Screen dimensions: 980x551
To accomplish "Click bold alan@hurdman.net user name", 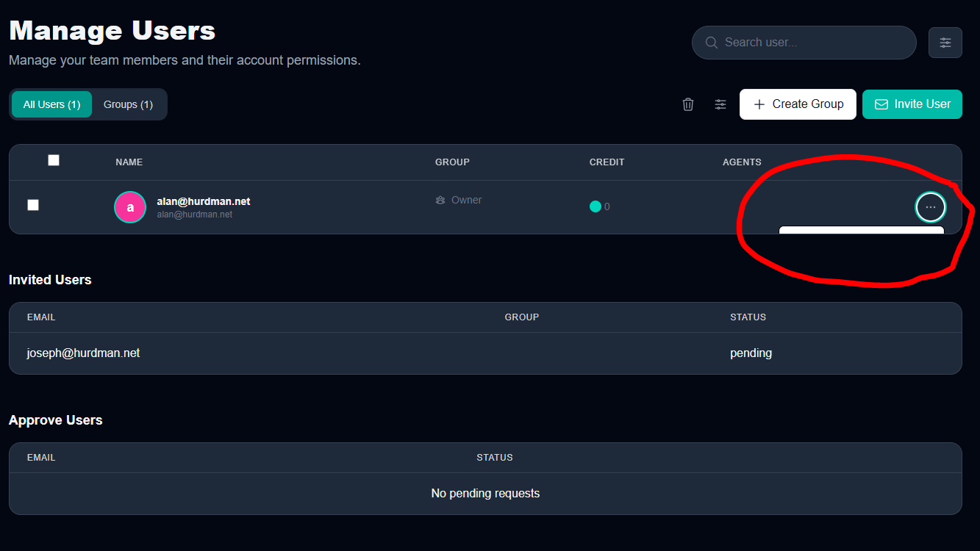I will coord(204,201).
